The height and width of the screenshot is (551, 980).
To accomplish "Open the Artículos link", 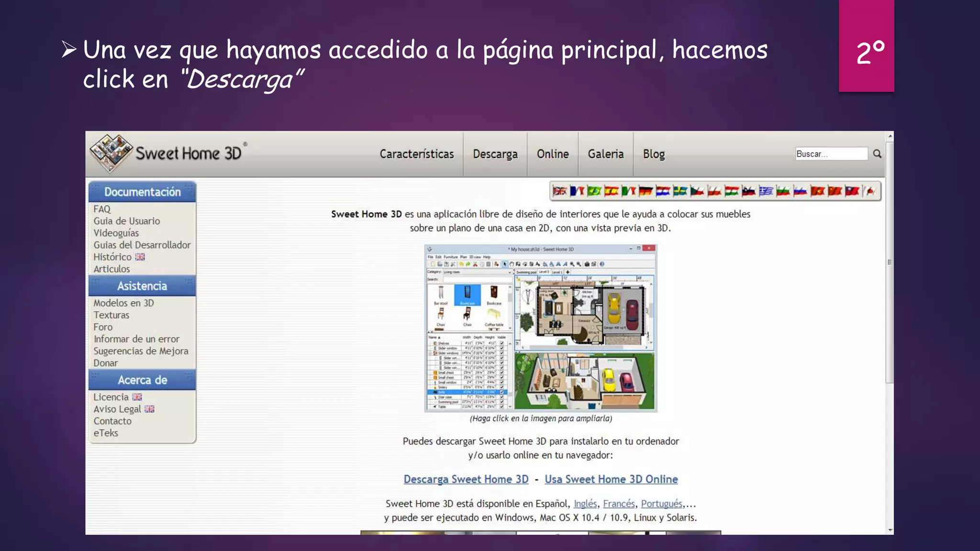I will (x=111, y=269).
